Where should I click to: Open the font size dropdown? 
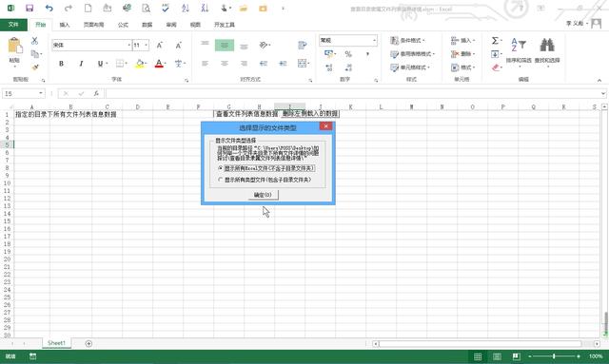pyautogui.click(x=146, y=46)
